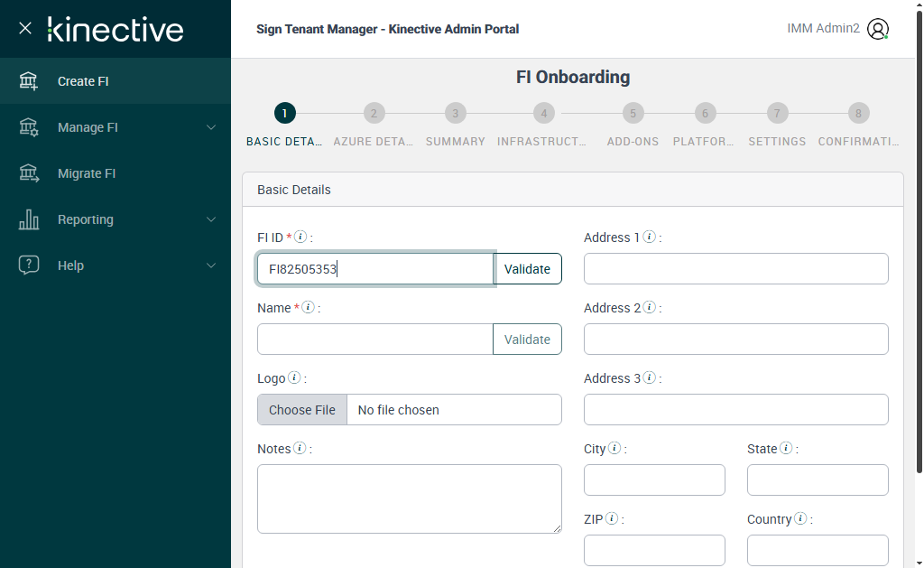Viewport: 924px width, 568px height.
Task: Focus the Notes text area
Action: coord(410,499)
